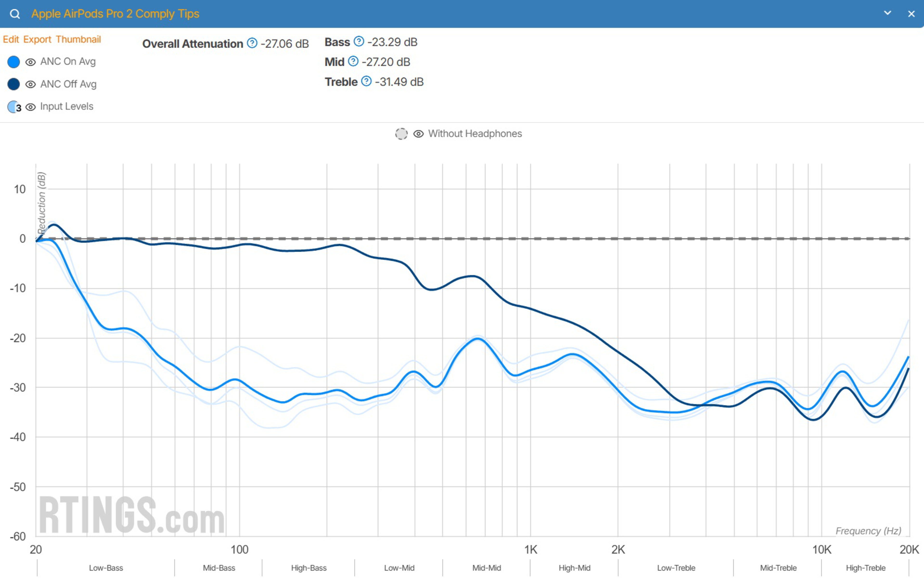Click the Edit link
Viewport: 924px width, 586px height.
(x=11, y=39)
